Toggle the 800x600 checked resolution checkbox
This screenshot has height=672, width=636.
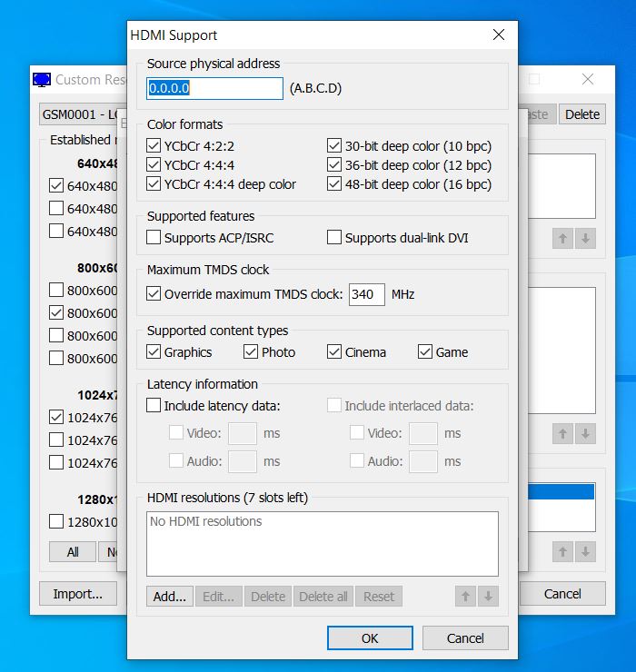(56, 313)
